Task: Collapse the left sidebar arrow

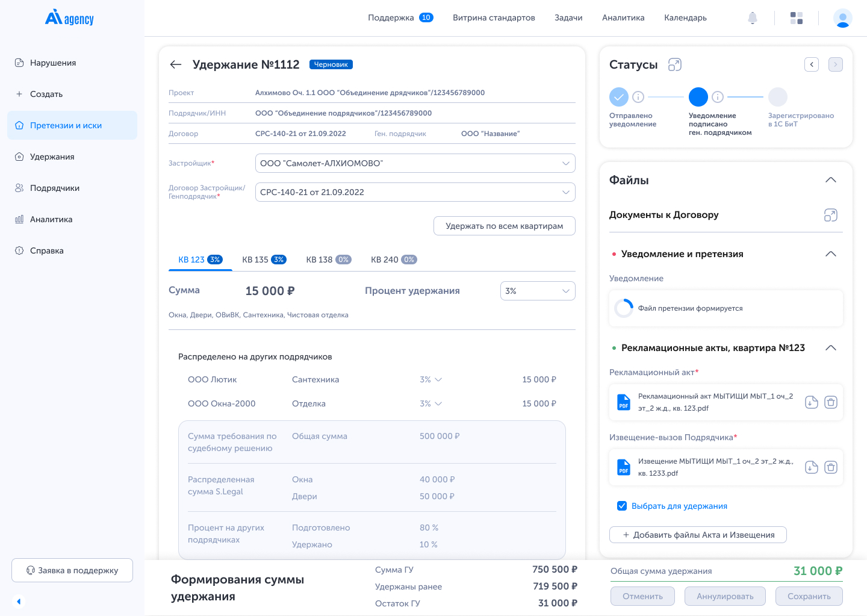Action: [x=19, y=601]
